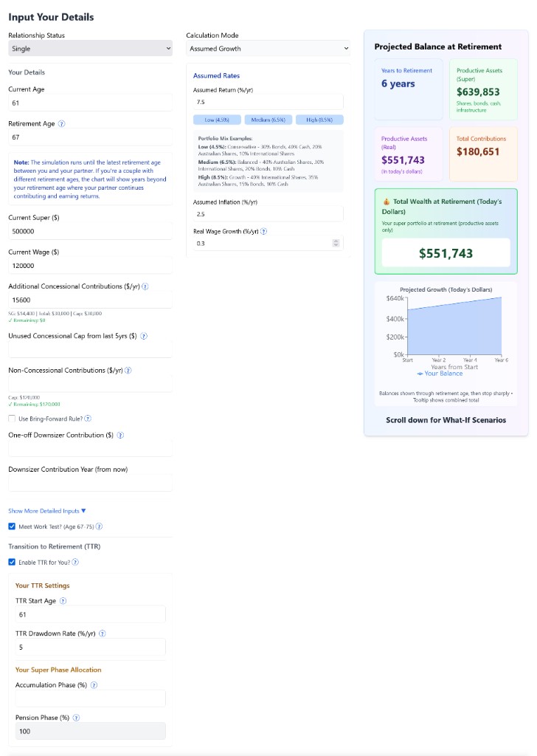Click the 'Assumed Rates' heading
Image resolution: width=537 pixels, height=756 pixels.
(x=216, y=76)
